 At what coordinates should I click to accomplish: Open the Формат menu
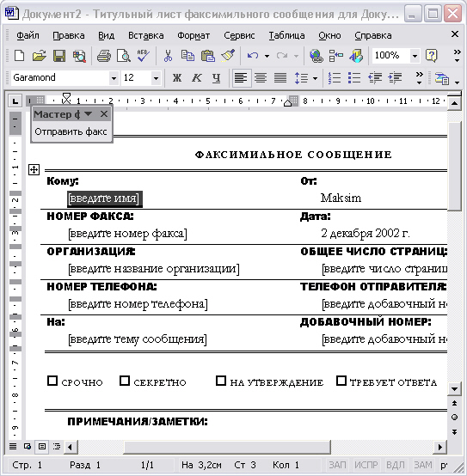[194, 35]
